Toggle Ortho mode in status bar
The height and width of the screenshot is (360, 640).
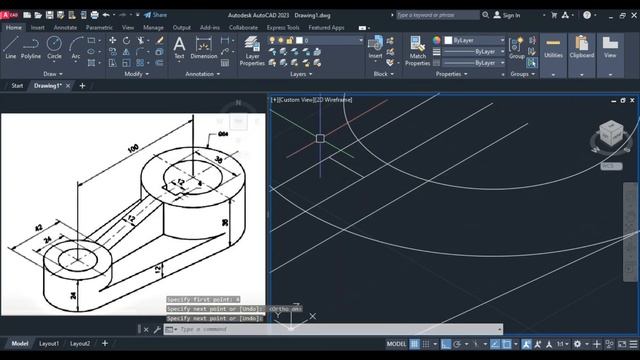(446, 344)
